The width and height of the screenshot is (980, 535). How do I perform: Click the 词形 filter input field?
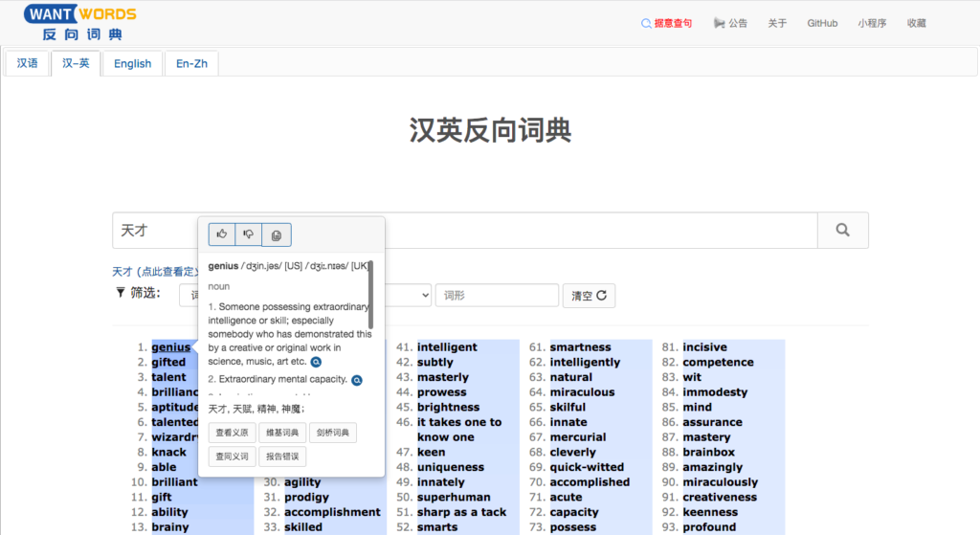click(x=497, y=295)
